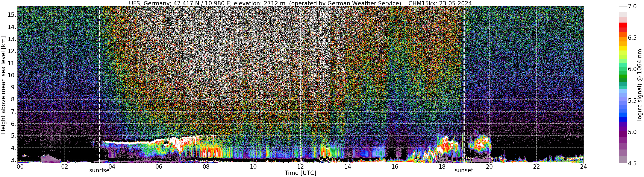The image size is (644, 177).
Task: Click the 'sunset' label below the axis
Action: [x=464, y=171]
